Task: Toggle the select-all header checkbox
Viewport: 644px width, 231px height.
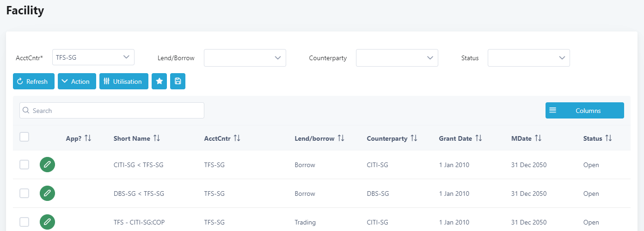Action: pos(25,137)
